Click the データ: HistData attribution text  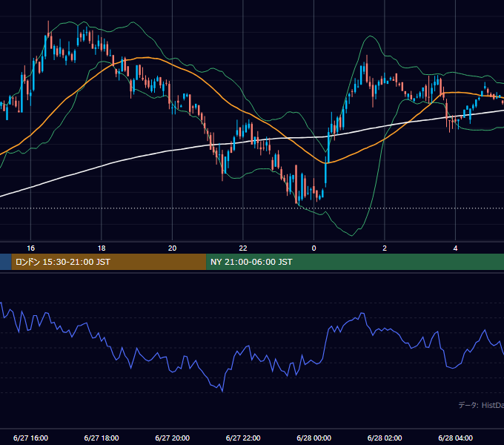click(x=481, y=405)
